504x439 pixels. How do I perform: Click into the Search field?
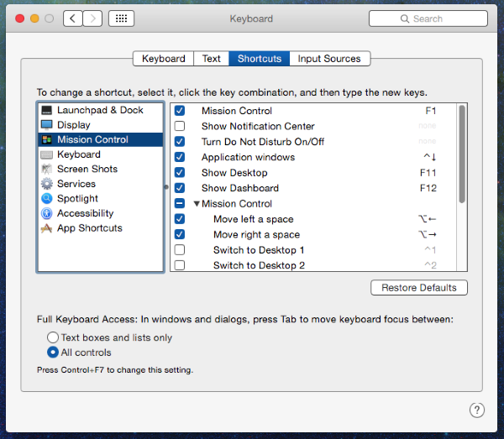[428, 18]
